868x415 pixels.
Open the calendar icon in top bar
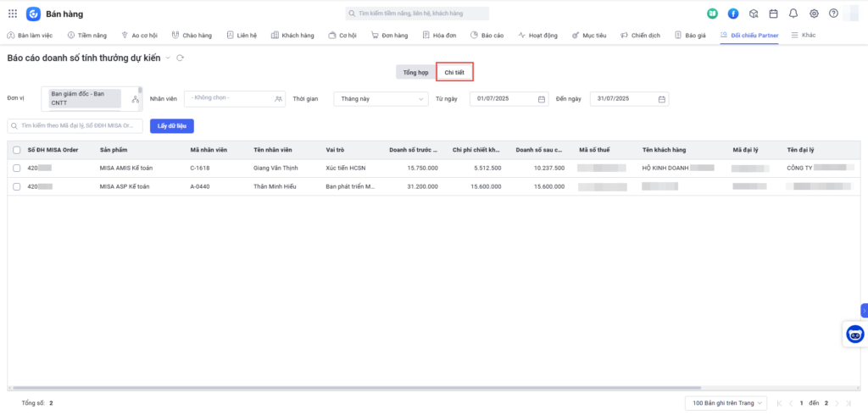773,14
